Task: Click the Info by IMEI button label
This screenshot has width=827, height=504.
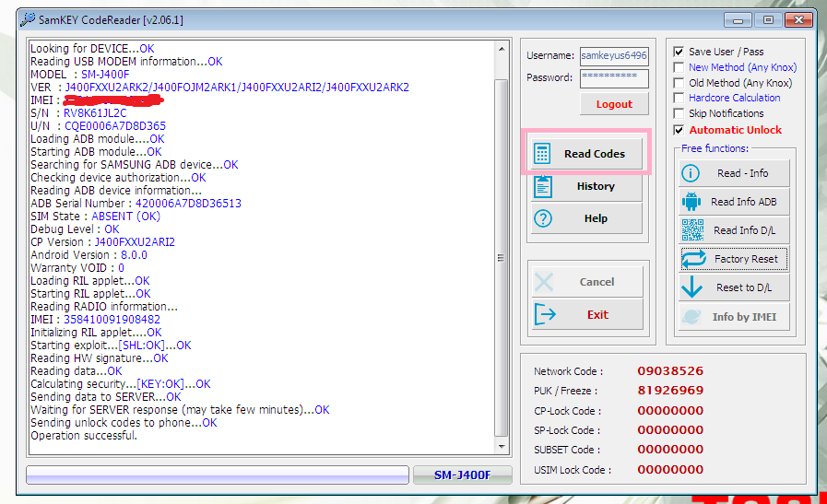Action: tap(744, 316)
